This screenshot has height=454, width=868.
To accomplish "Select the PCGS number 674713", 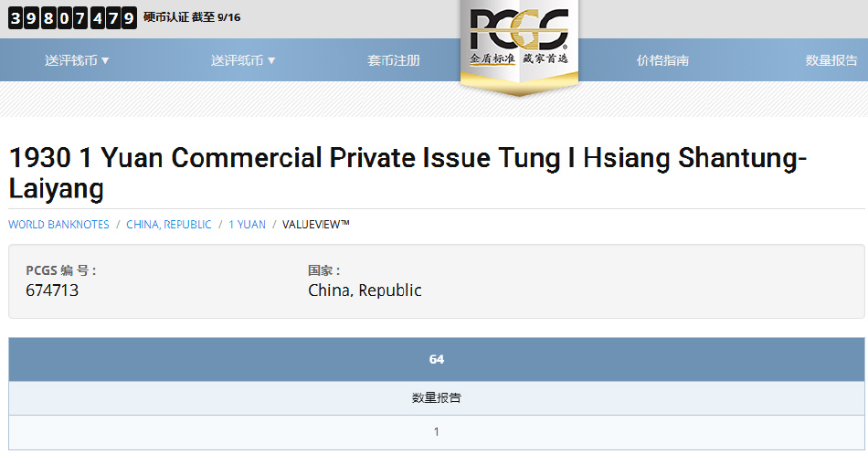I will coord(52,290).
